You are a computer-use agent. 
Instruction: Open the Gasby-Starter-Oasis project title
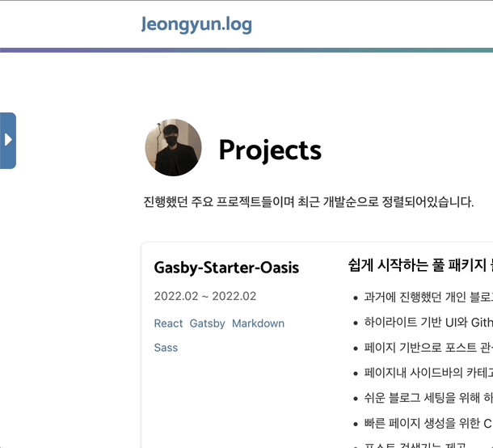226,267
